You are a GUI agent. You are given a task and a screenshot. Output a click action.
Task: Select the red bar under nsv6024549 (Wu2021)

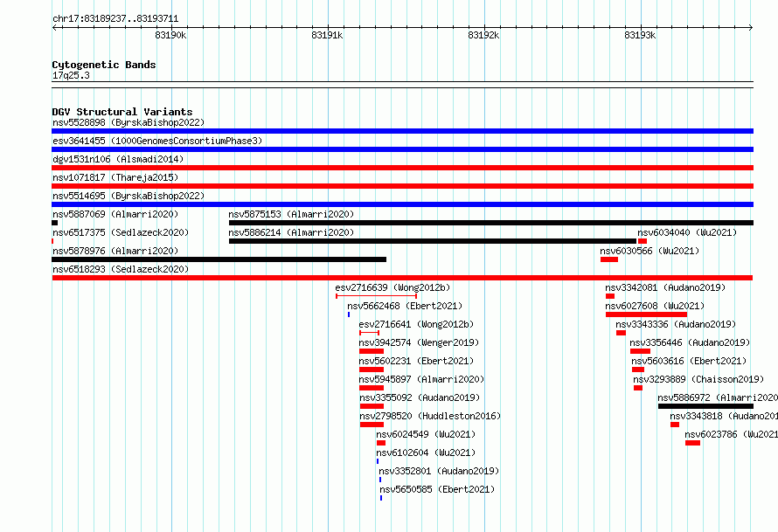[381, 443]
